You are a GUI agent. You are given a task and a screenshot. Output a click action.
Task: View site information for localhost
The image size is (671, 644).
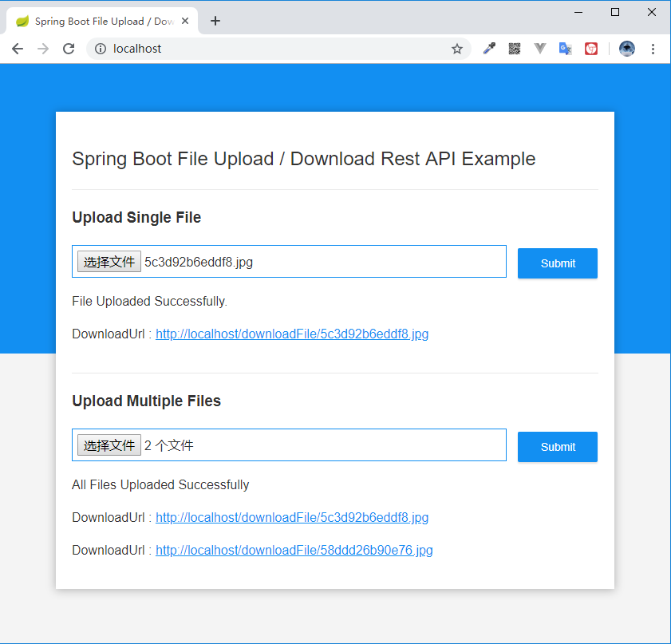click(101, 49)
